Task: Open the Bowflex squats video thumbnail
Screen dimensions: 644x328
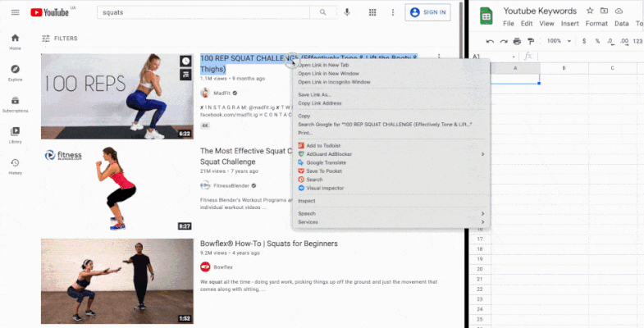Action: 117,281
